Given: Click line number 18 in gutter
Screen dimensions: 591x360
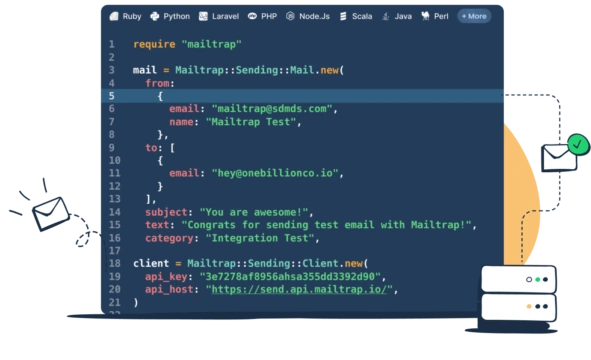Looking at the screenshot, I should pos(115,263).
